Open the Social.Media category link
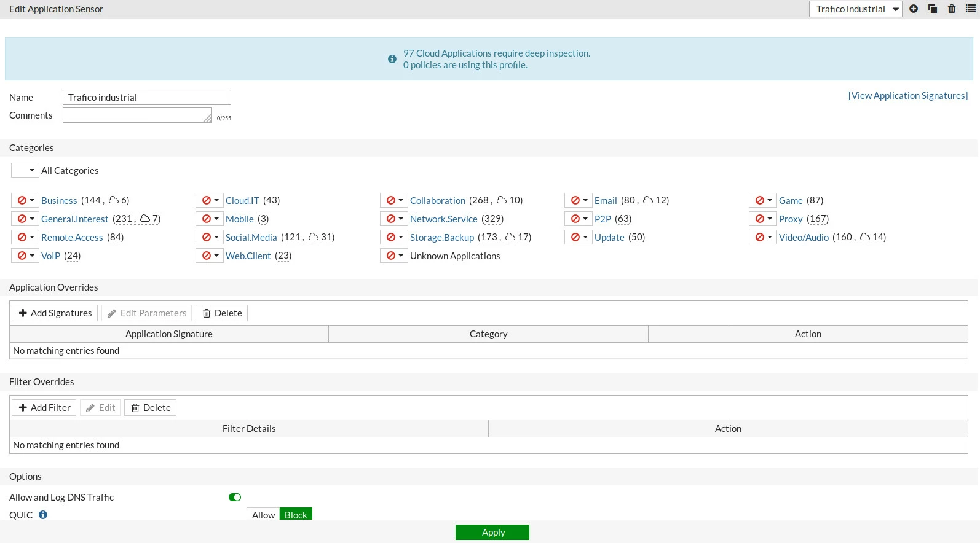This screenshot has height=543, width=980. (251, 238)
